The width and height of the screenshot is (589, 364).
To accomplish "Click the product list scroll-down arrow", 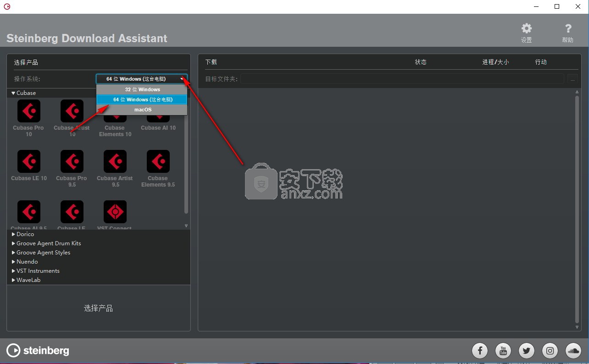I will click(x=186, y=226).
